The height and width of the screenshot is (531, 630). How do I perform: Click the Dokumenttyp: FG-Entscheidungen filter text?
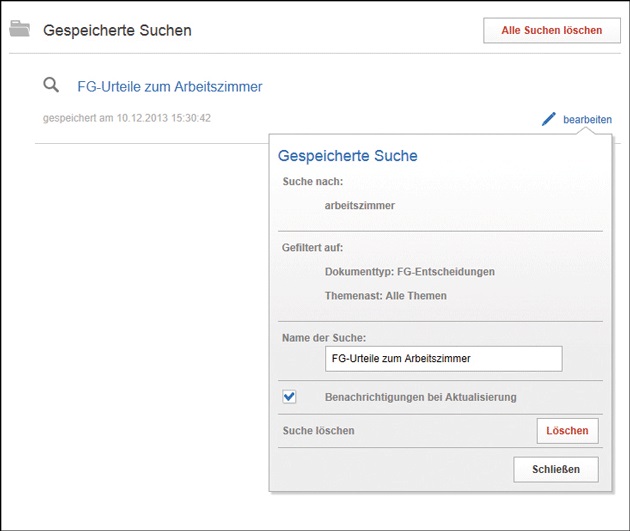point(409,271)
